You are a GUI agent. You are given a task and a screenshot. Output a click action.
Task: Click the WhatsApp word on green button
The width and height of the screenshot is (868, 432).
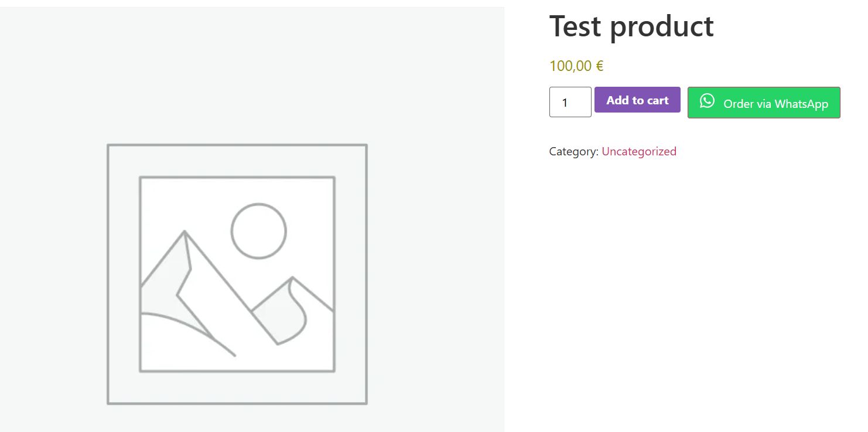coord(801,104)
